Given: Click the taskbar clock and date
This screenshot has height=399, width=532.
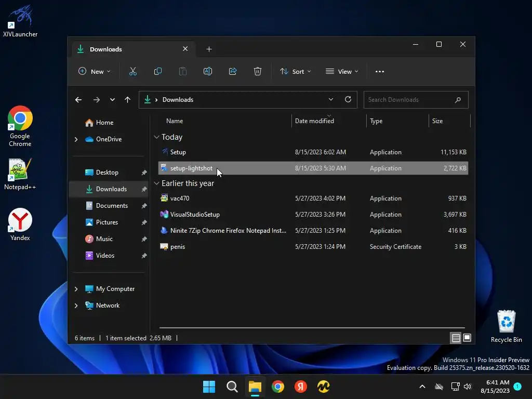Looking at the screenshot, I should point(495,387).
